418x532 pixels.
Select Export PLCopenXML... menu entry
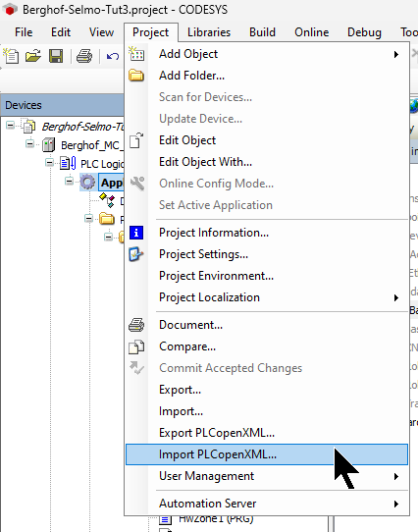267,433
